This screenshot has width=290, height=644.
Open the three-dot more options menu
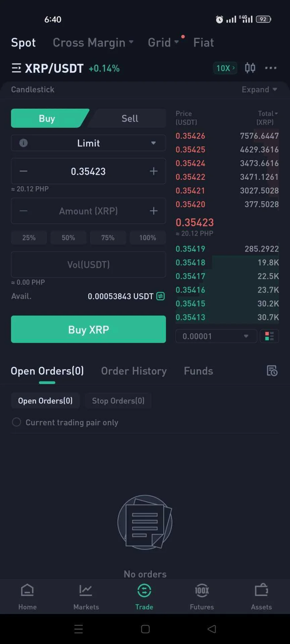(271, 68)
